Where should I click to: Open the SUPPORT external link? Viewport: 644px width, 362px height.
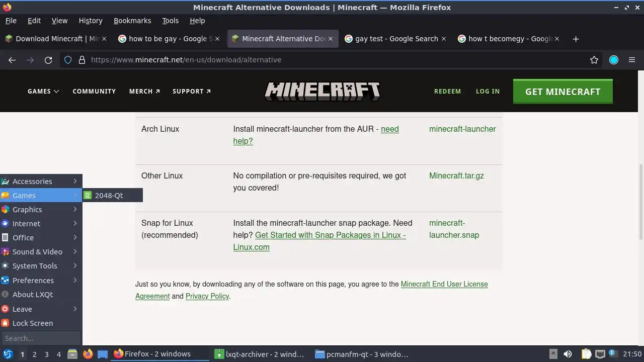coord(192,92)
